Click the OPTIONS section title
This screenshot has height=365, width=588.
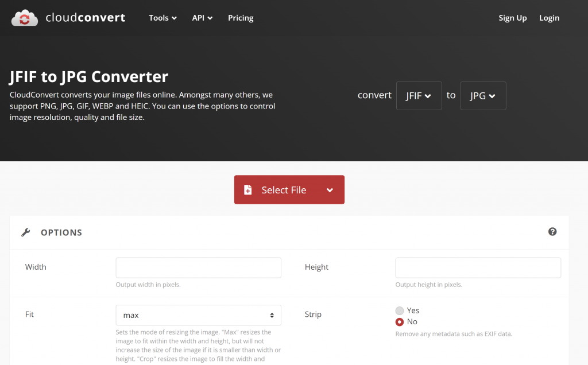point(61,232)
